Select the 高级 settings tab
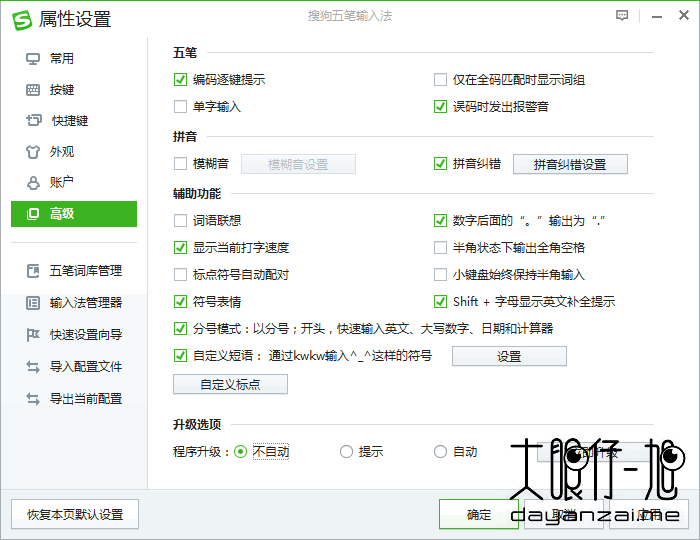The width and height of the screenshot is (700, 540). [x=74, y=214]
